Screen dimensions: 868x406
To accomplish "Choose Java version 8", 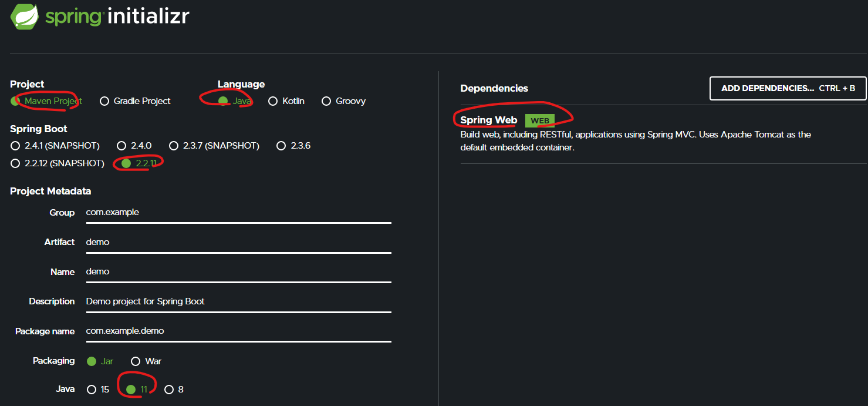I will coord(169,390).
